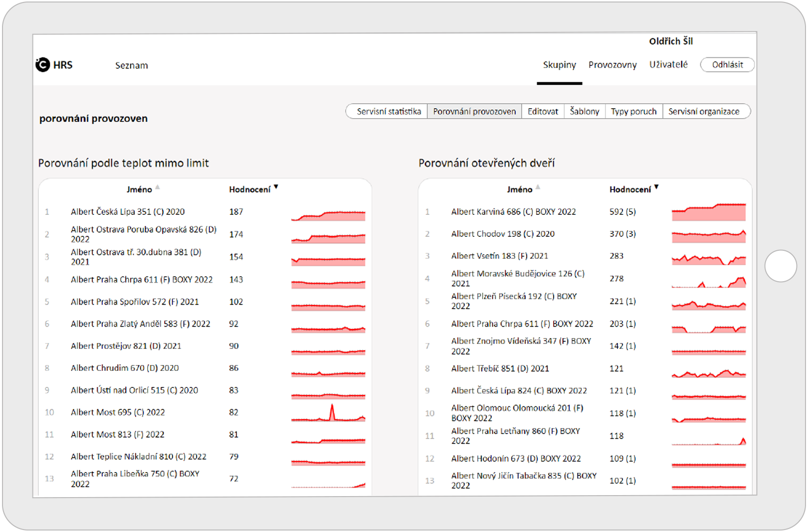Log out with the Odhlásit button

click(727, 65)
